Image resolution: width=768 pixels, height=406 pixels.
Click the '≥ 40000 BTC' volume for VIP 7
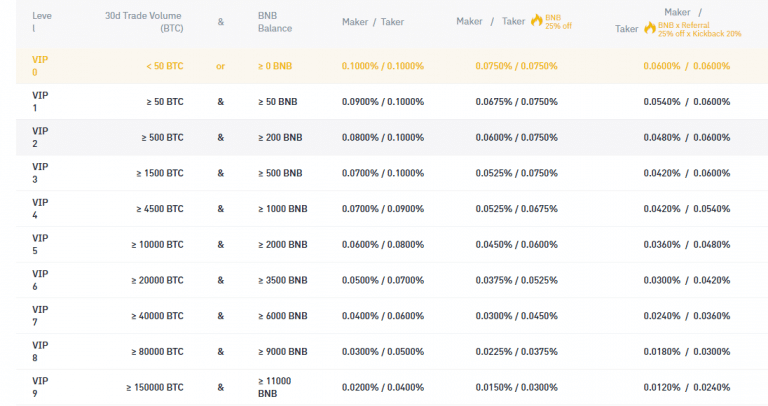pyautogui.click(x=157, y=316)
